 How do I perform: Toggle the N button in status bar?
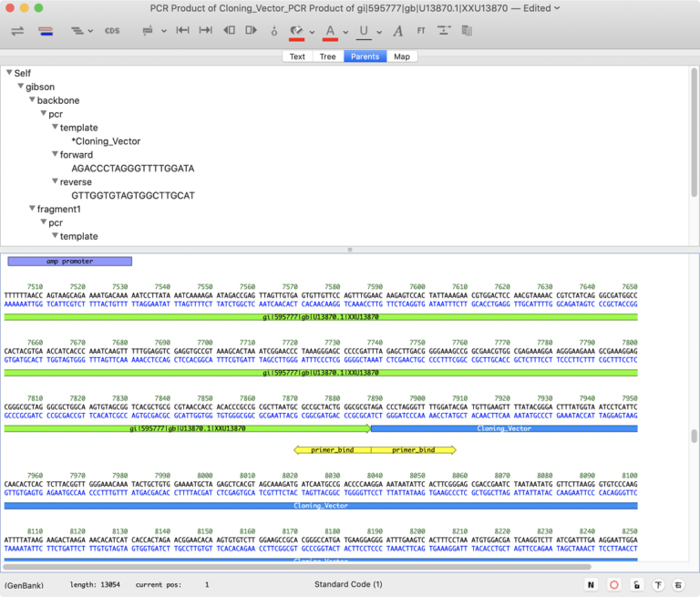591,584
